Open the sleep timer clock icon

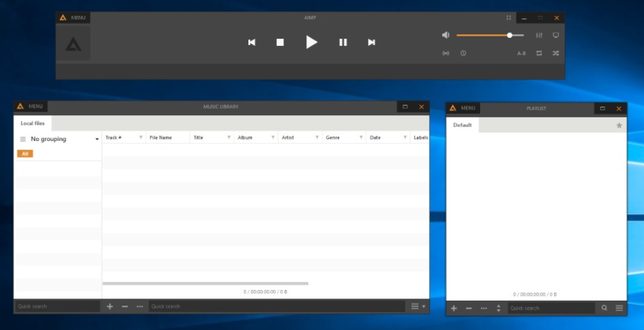pyautogui.click(x=463, y=53)
